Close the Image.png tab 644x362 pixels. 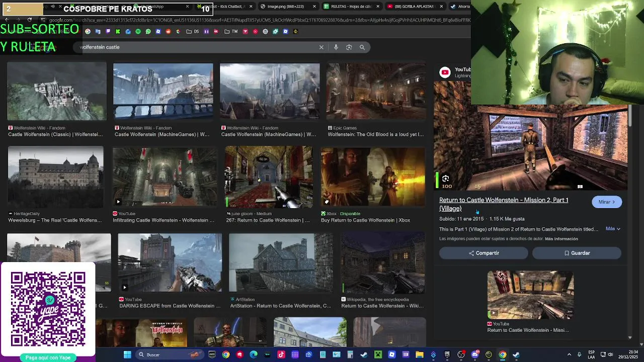point(314,7)
